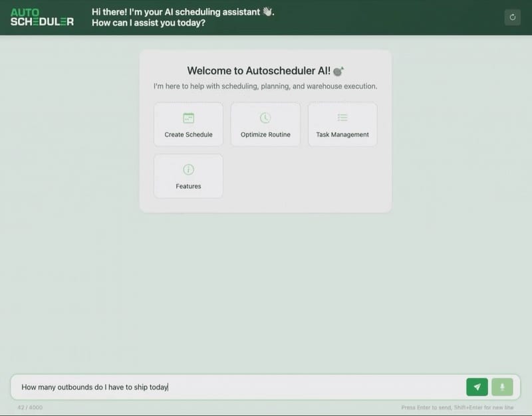Open Task Management
The width and height of the screenshot is (532, 416).
(342, 124)
